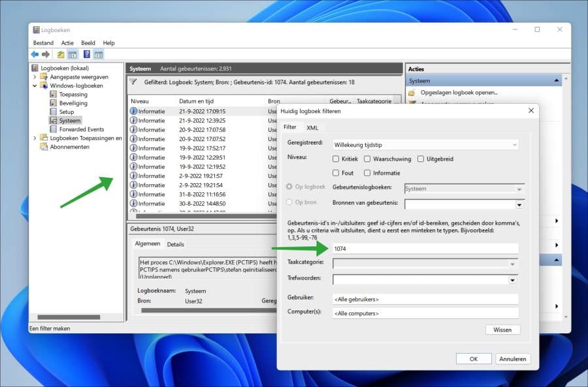Switch to the XML tab

click(312, 127)
